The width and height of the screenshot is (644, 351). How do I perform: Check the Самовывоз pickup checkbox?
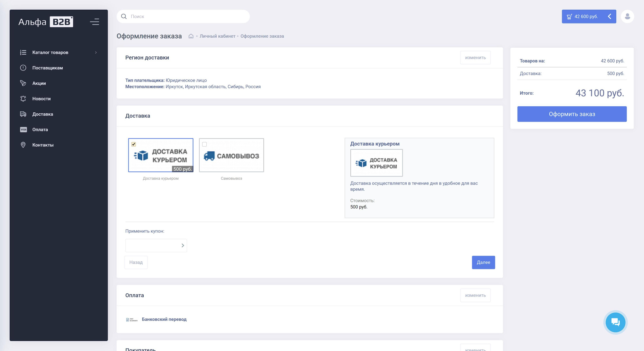[x=204, y=144]
